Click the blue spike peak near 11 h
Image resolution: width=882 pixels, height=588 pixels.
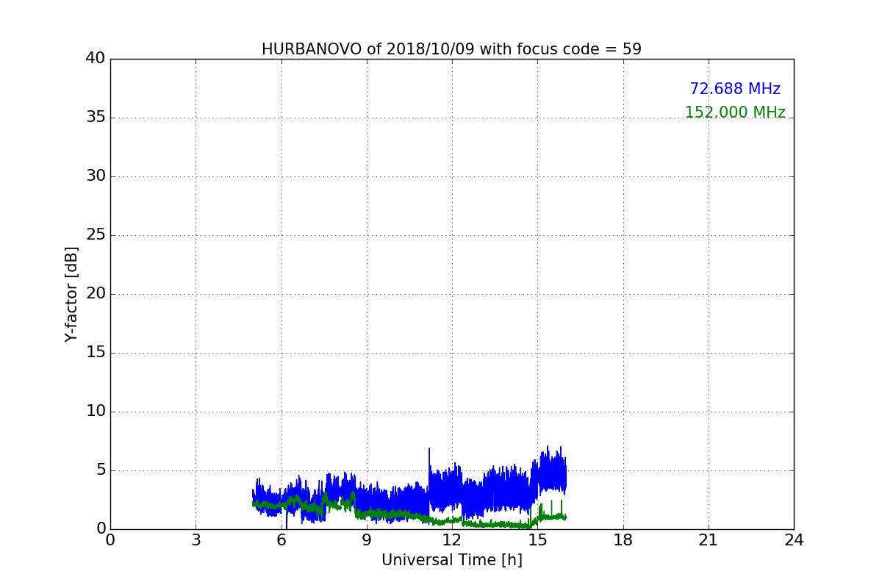coord(429,448)
